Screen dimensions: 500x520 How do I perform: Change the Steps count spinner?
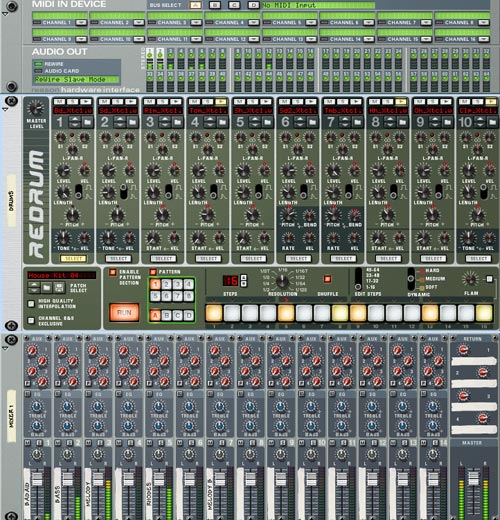(244, 280)
